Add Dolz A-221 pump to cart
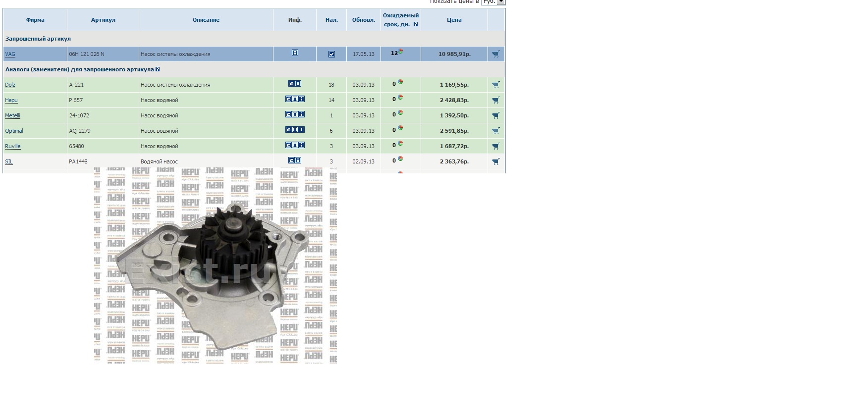This screenshot has width=868, height=420. coord(496,85)
